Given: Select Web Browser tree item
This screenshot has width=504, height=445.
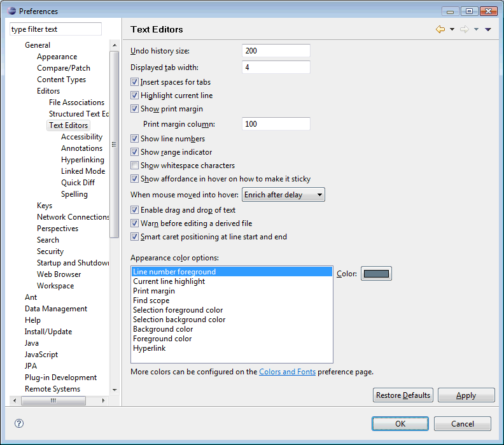Looking at the screenshot, I should 59,274.
